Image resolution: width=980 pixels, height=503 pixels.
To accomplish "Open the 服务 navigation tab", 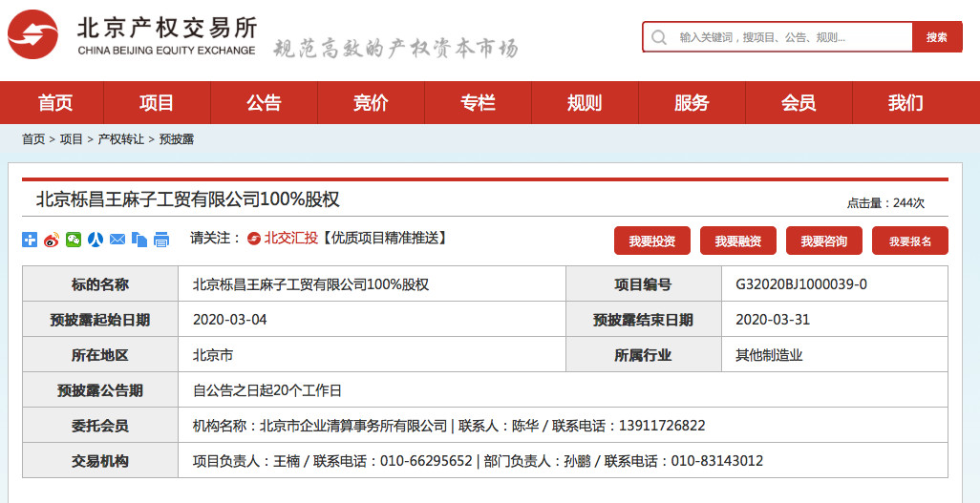I will coord(692,102).
